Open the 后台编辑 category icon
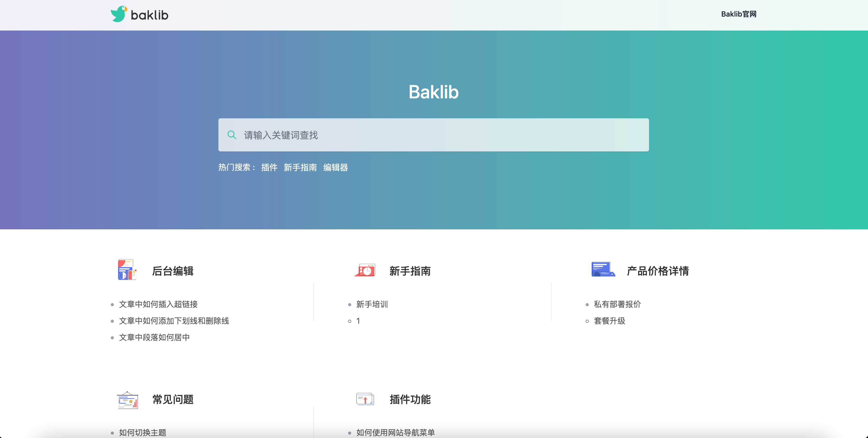 (x=127, y=269)
